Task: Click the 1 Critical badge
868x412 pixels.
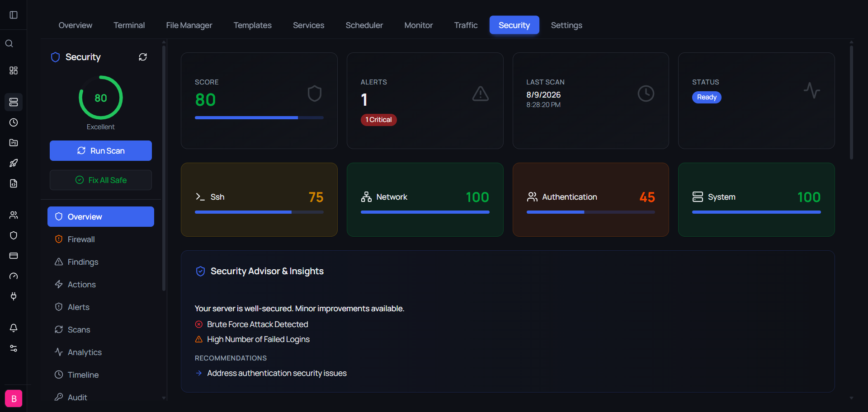Action: 379,120
